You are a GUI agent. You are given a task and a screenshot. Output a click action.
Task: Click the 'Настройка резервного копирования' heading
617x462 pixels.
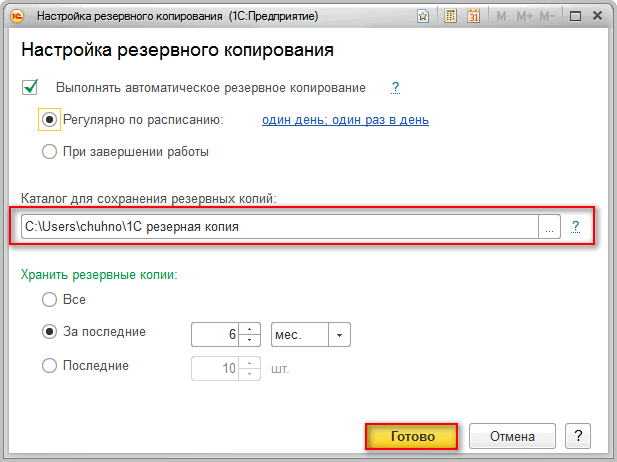[x=177, y=50]
